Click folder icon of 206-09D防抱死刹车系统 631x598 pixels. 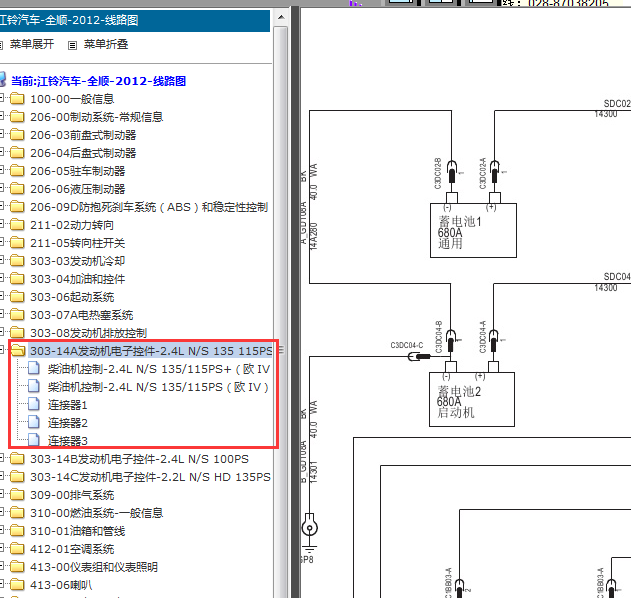click(17, 206)
